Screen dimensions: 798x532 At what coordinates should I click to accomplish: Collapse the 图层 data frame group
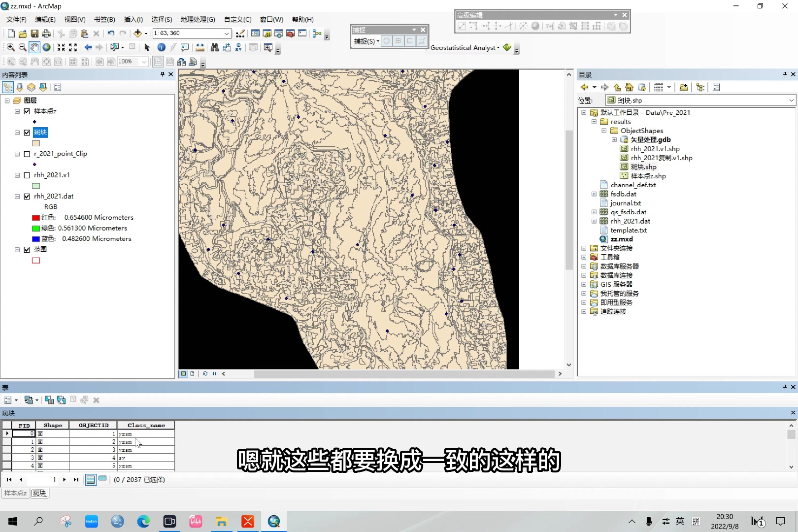(7, 100)
